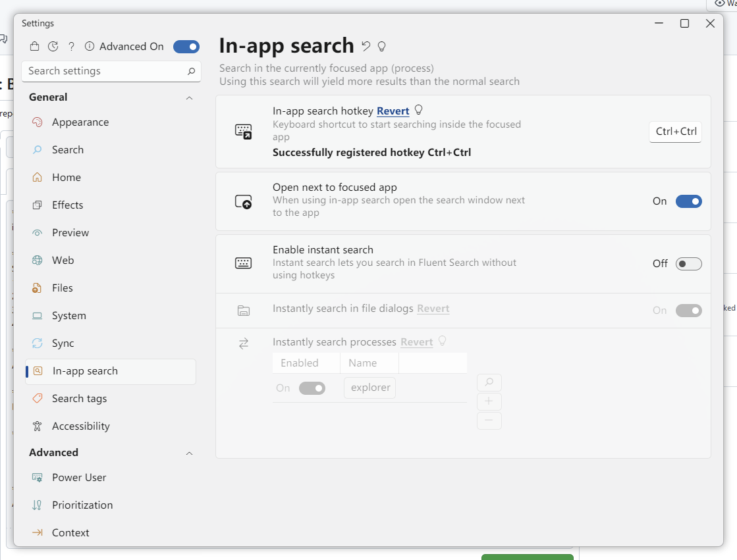The width and height of the screenshot is (737, 560).
Task: Open the Search tags page
Action: click(x=79, y=398)
